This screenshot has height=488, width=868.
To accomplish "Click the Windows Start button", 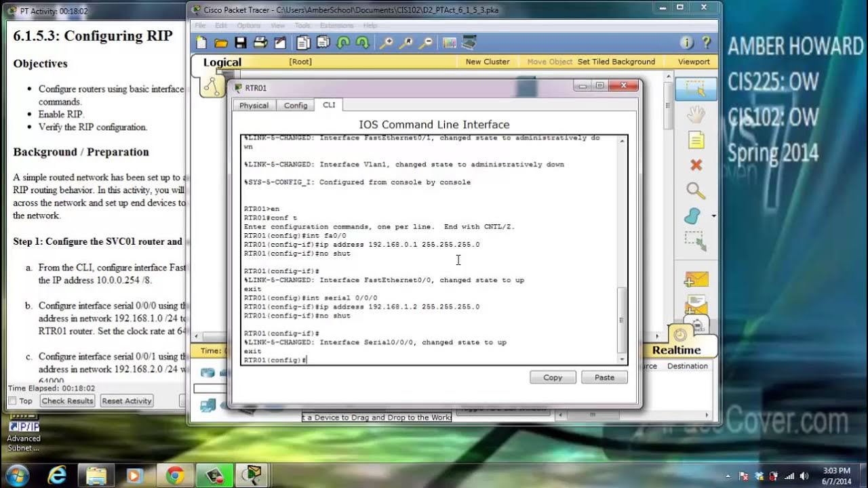I will 17,475.
